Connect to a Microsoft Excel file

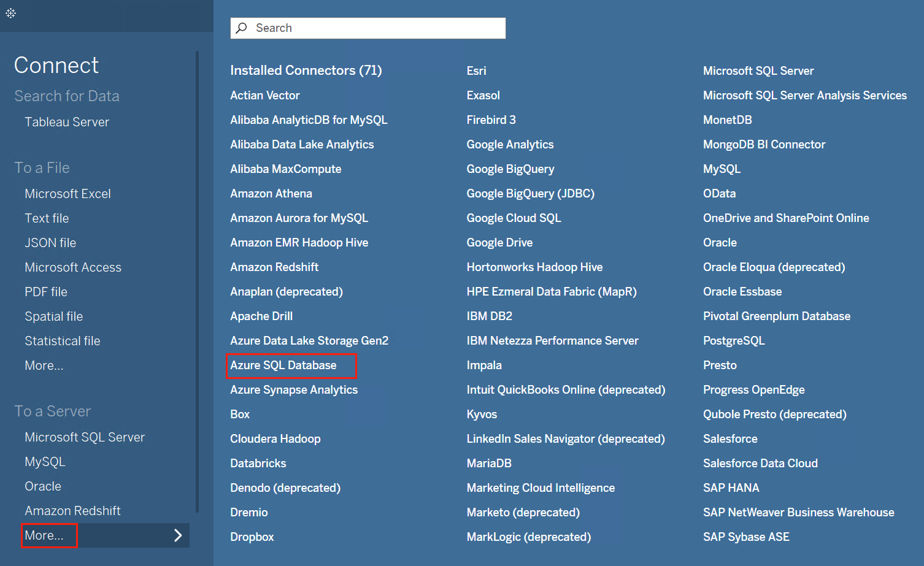click(x=67, y=193)
